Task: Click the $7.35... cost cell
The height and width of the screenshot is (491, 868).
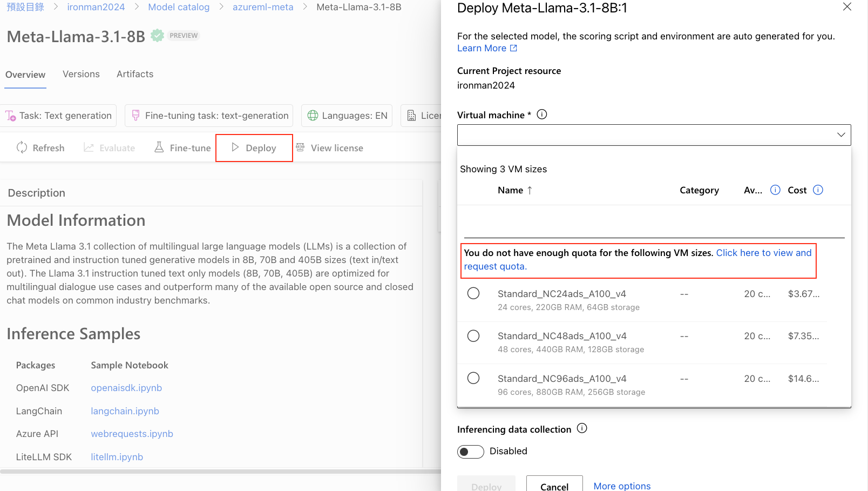Action: [804, 336]
